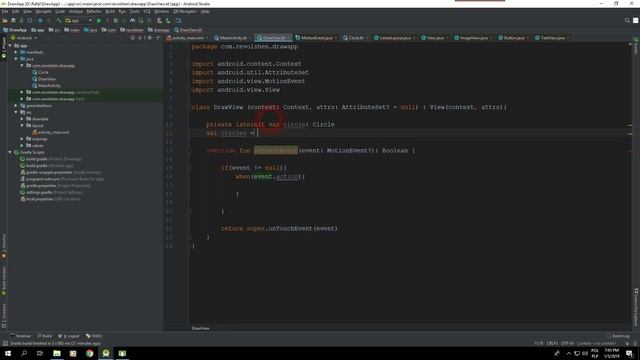Open the Terminal tool window
Image resolution: width=640 pixels, height=360 pixels.
[20, 336]
